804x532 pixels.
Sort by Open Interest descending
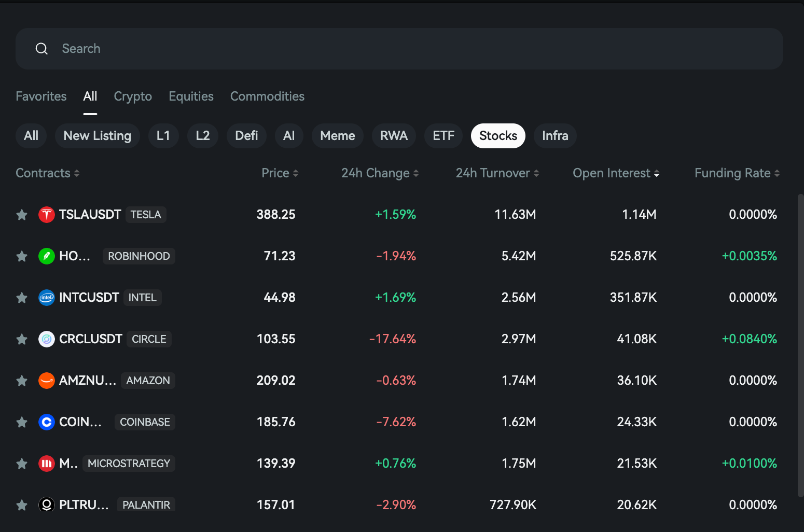coord(615,173)
